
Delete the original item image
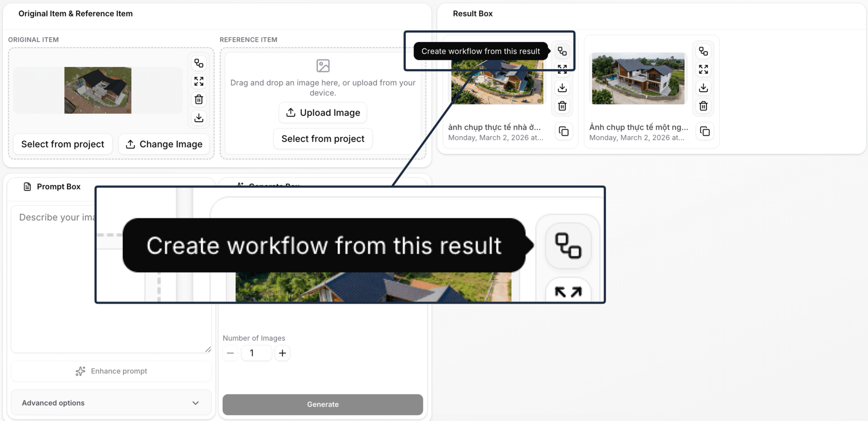click(x=199, y=99)
